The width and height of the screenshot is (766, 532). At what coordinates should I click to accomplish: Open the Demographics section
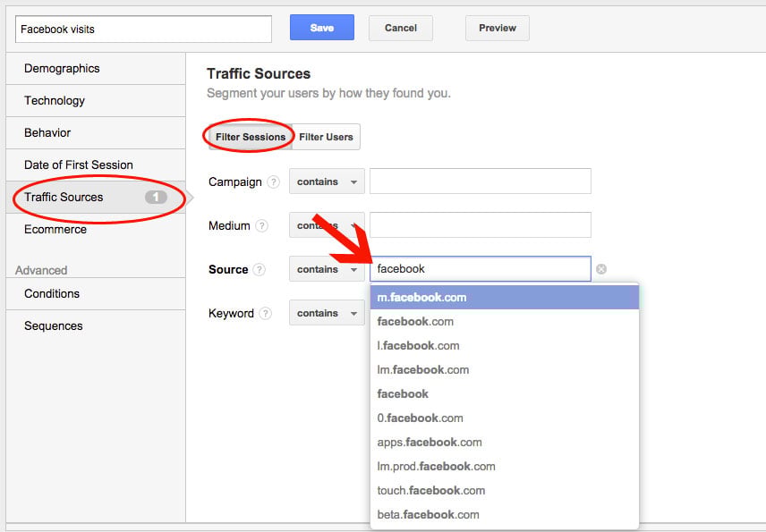(60, 68)
